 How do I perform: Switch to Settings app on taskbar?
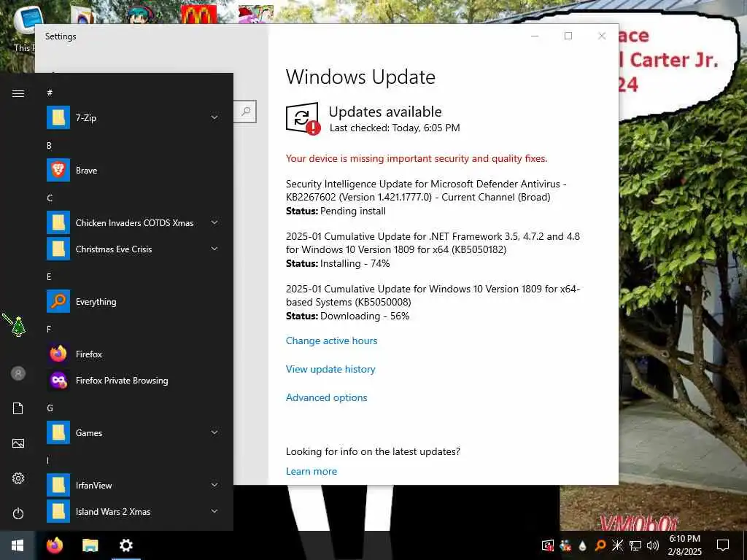(125, 545)
